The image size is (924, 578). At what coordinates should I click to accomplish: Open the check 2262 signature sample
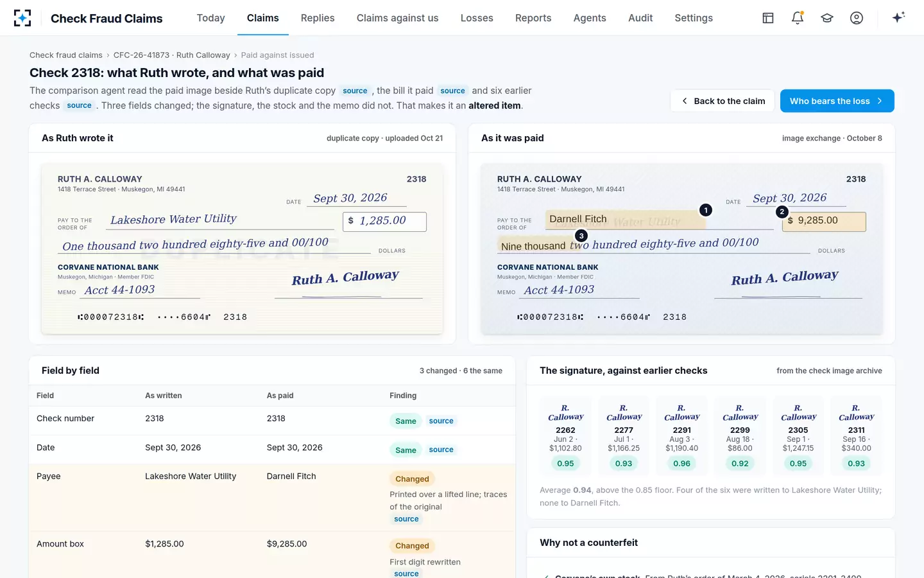pos(565,437)
